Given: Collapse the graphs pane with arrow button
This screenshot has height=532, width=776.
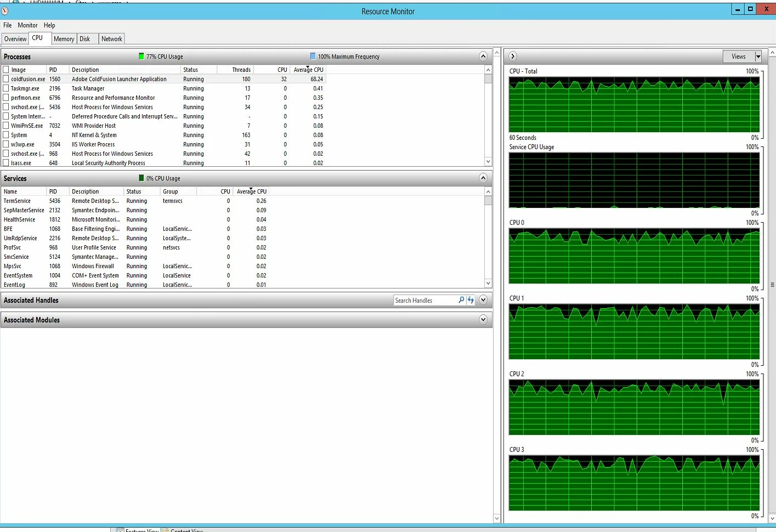Looking at the screenshot, I should [513, 56].
